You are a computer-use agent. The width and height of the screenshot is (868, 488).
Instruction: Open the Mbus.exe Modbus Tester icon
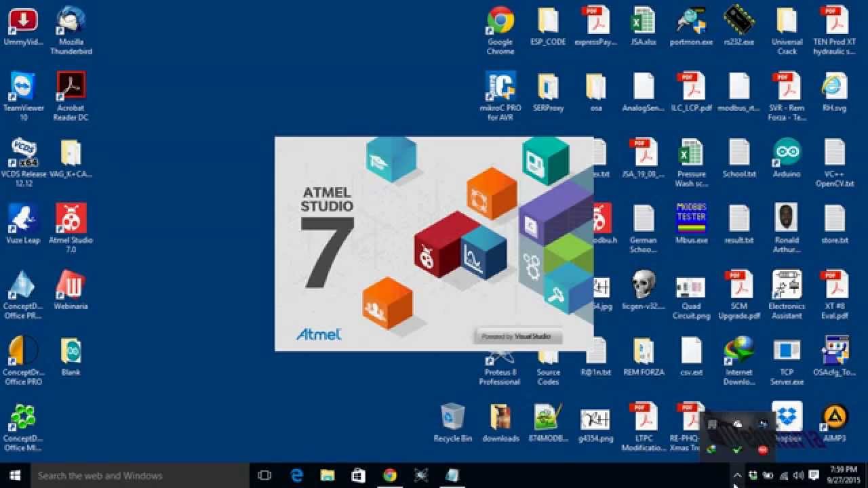click(691, 224)
